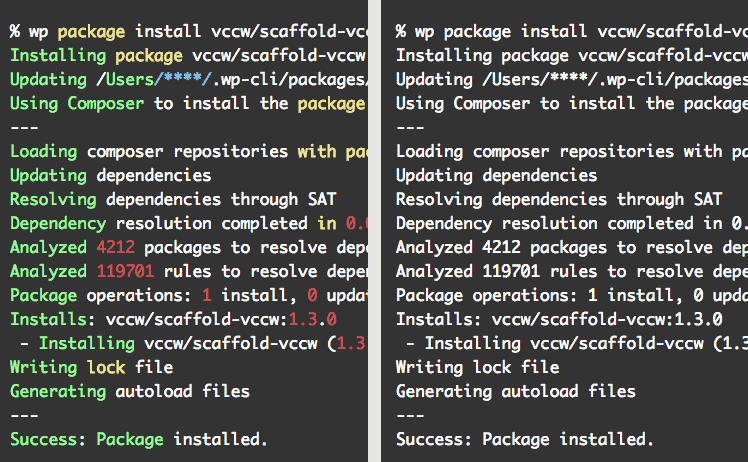
Task: Click 'Generating autoload files' in right pane
Action: (516, 391)
